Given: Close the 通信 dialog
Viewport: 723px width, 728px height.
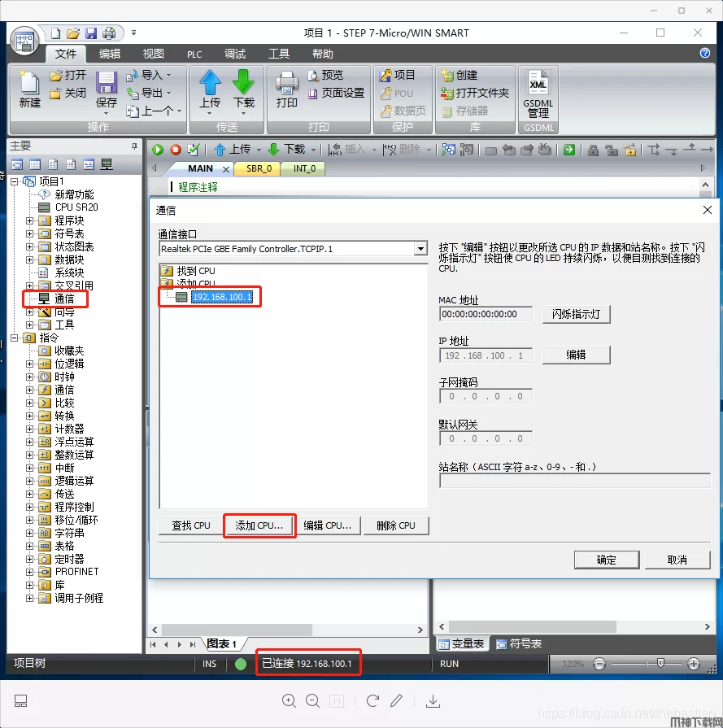Looking at the screenshot, I should tap(708, 211).
